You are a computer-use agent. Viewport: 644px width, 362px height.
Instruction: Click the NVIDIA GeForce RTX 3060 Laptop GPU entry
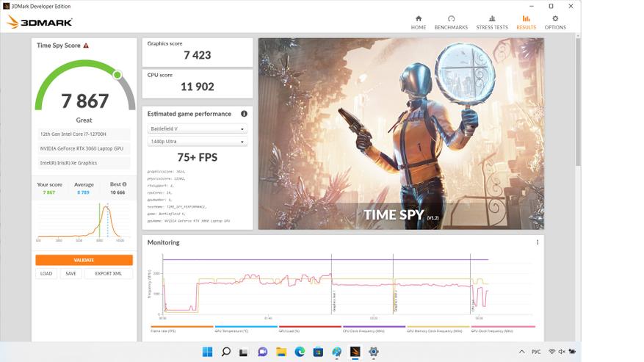point(84,148)
